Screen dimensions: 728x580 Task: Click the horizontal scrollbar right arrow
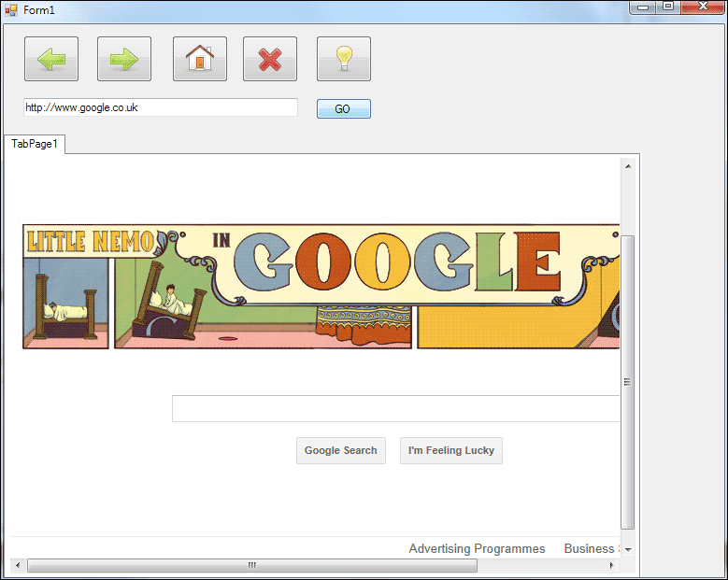click(612, 565)
